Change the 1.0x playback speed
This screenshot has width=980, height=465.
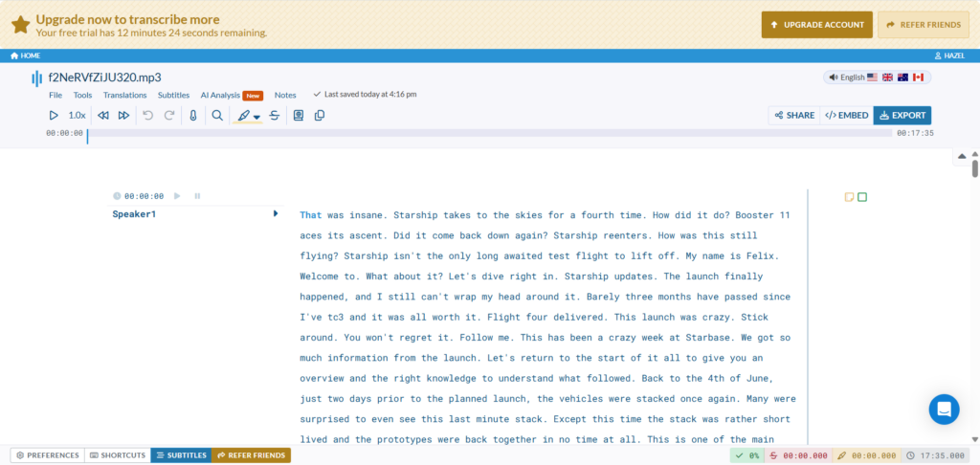point(77,116)
